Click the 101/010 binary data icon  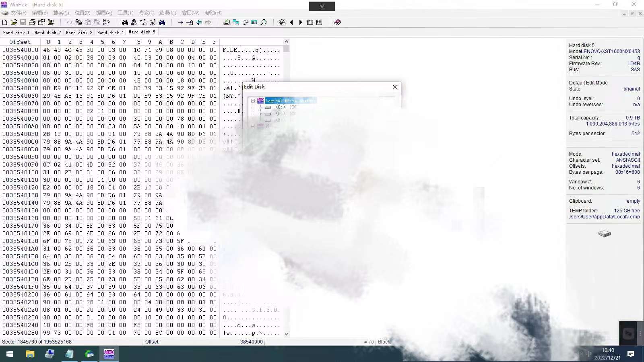(x=106, y=23)
